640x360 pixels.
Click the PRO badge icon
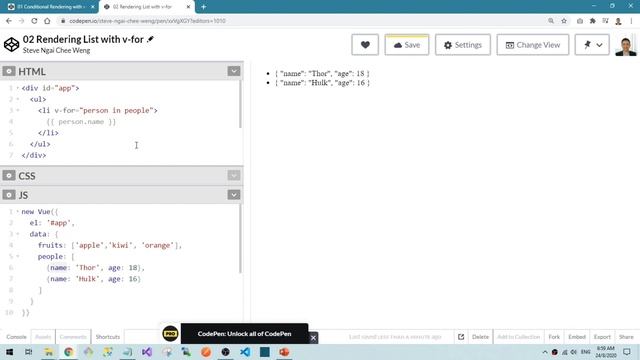pos(170,334)
